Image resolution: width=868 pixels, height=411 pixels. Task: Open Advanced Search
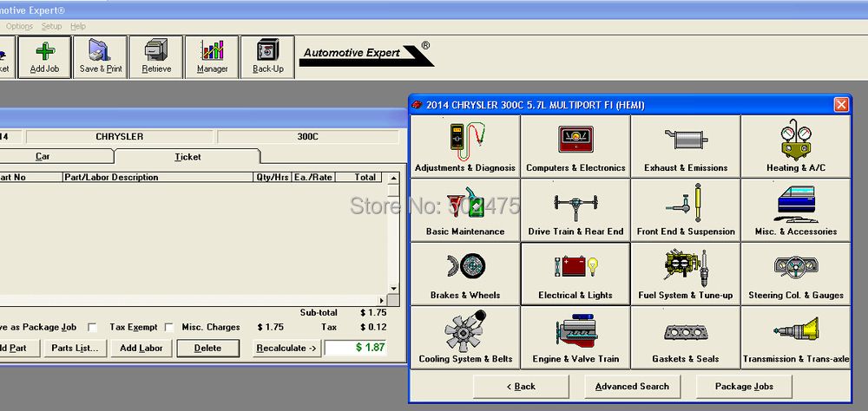click(632, 387)
